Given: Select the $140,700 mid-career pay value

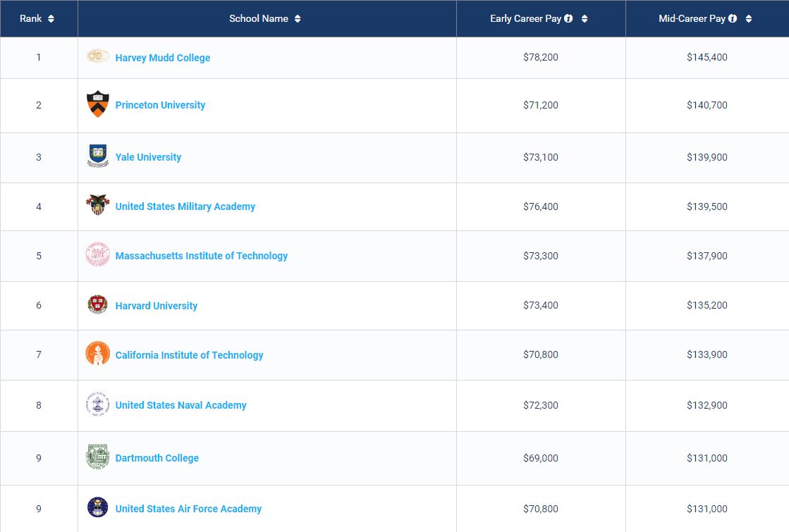Looking at the screenshot, I should click(x=707, y=105).
